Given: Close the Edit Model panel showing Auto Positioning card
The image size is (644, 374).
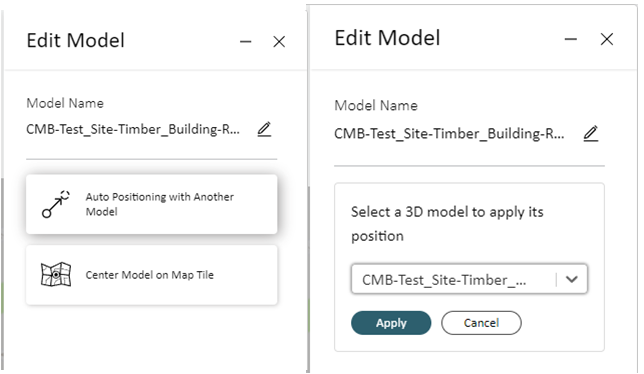Looking at the screenshot, I should click(279, 41).
